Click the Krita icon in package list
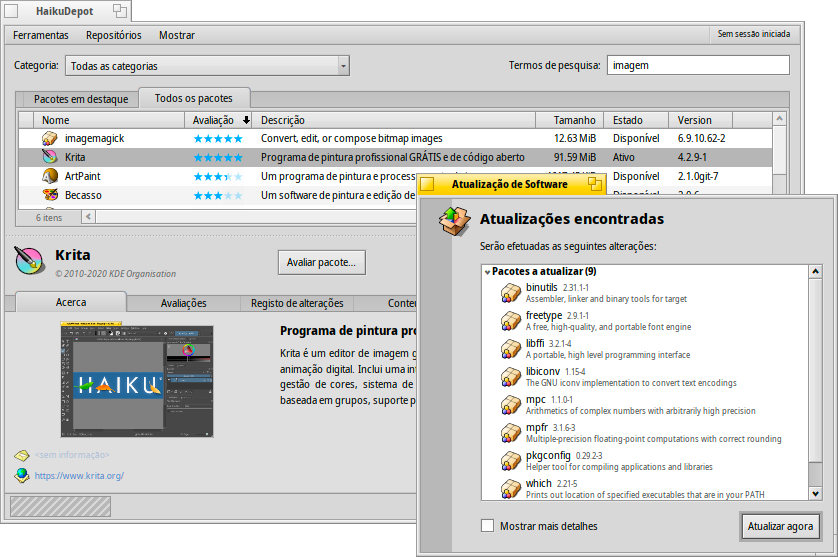 click(x=50, y=157)
